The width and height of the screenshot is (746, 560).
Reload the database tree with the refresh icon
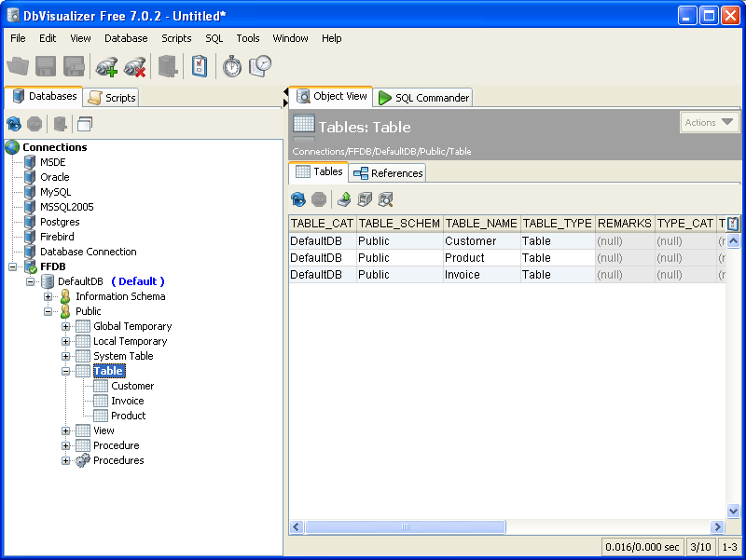tap(14, 124)
